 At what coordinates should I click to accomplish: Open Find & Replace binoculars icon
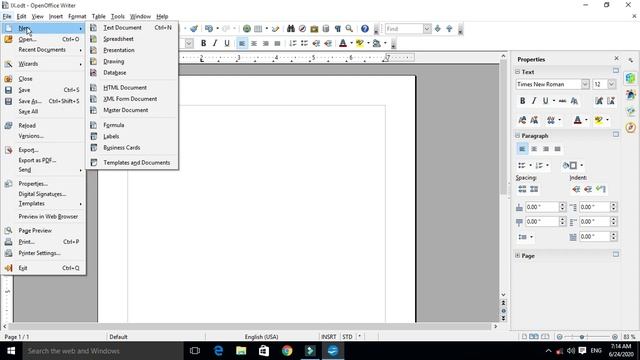(291, 29)
